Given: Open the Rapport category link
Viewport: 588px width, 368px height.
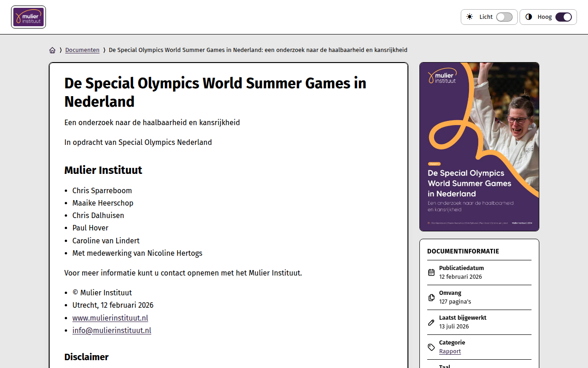Looking at the screenshot, I should coord(450,351).
